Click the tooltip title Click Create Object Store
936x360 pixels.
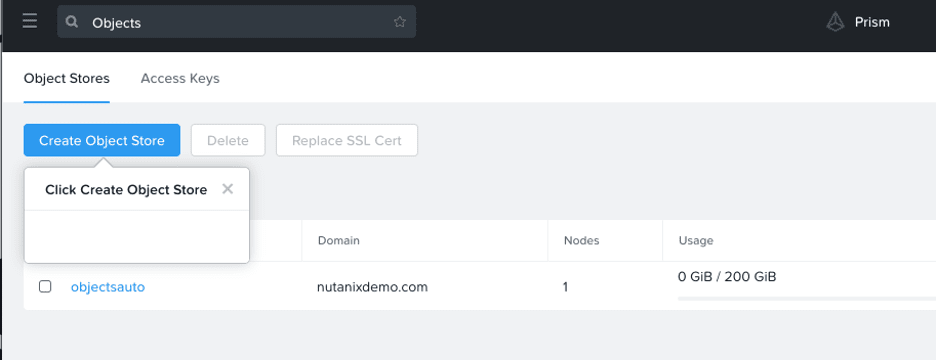pos(126,190)
